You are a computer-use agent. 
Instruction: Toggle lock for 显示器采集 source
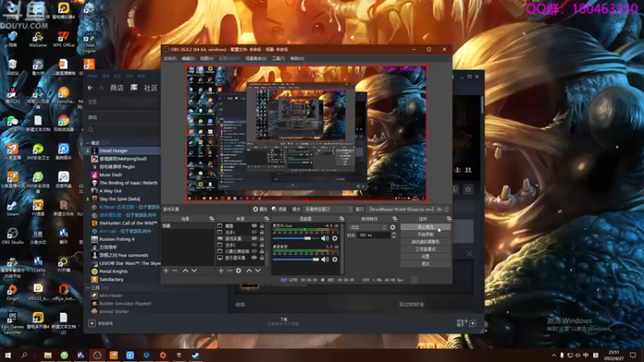coord(262,257)
